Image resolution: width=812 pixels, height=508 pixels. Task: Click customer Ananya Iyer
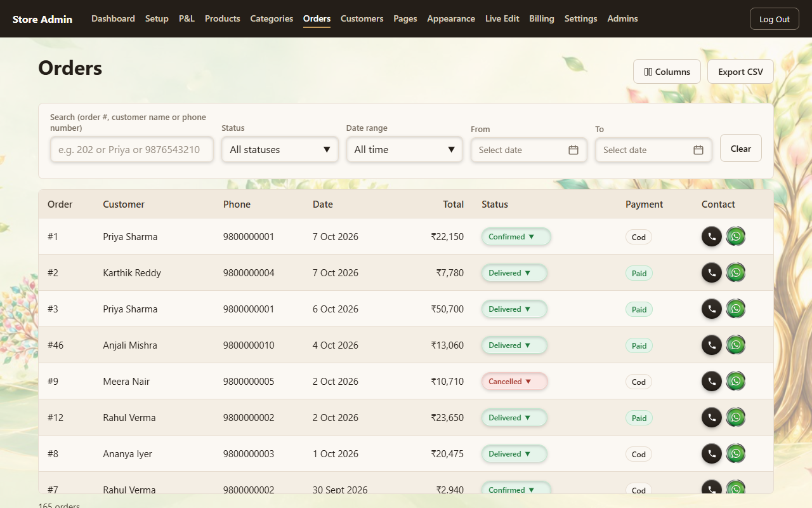pyautogui.click(x=128, y=454)
